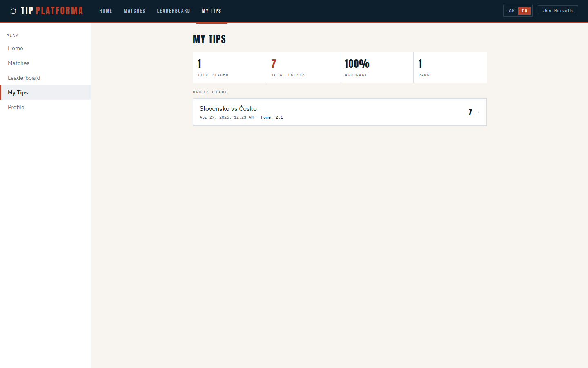Click the Tip Platforma brand name

coord(52,11)
